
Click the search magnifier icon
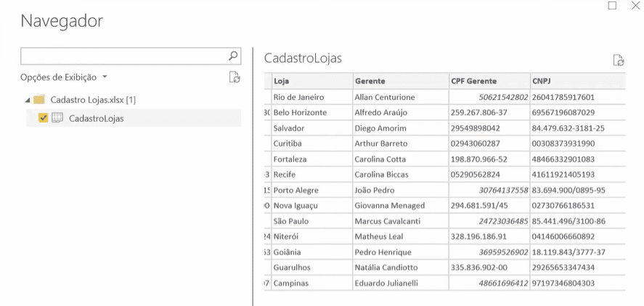[233, 56]
